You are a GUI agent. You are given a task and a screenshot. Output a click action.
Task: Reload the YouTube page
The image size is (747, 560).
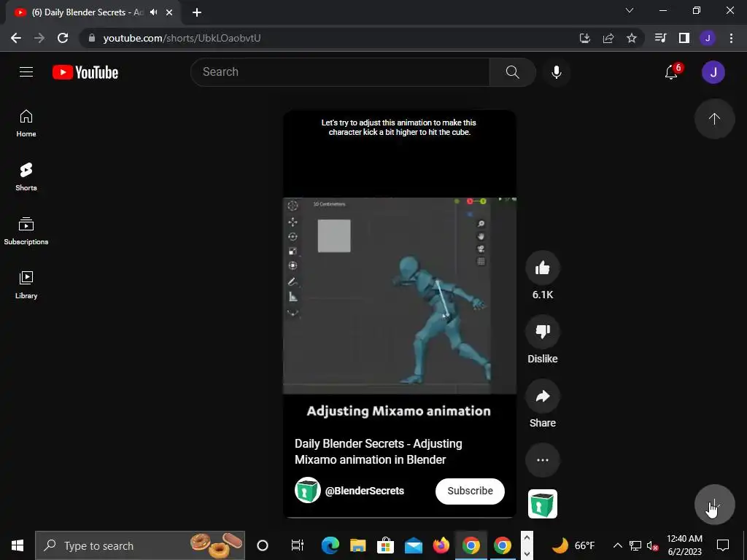(x=63, y=38)
